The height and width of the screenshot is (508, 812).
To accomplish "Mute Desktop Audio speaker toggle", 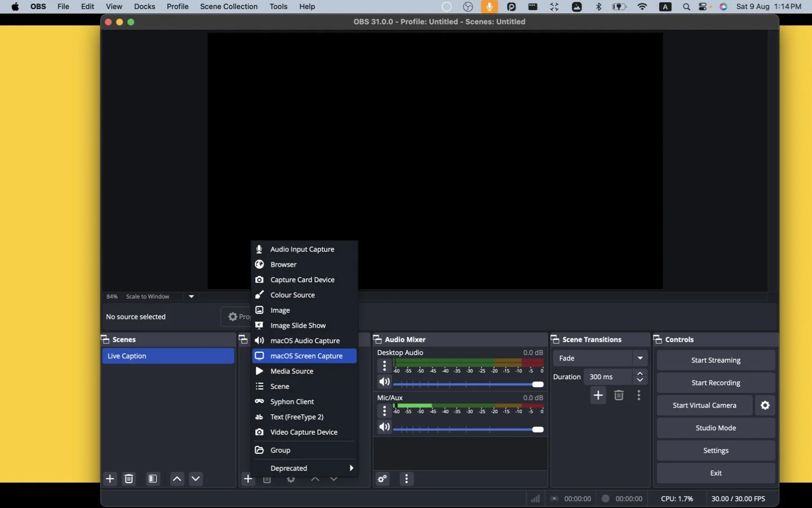I will 385,382.
